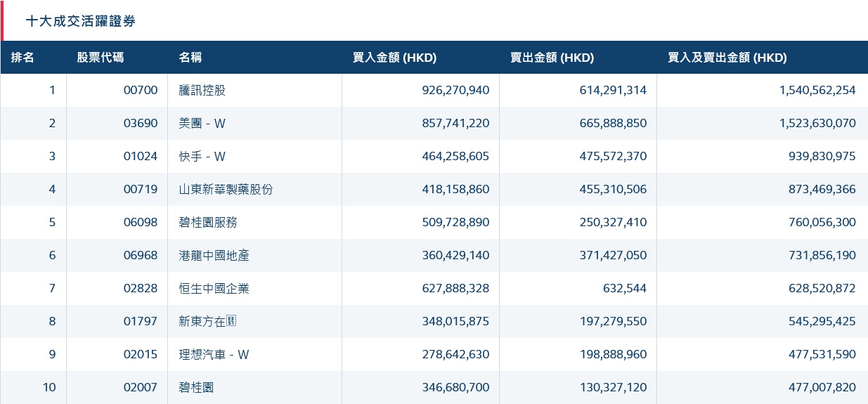Select sell amount 632,544 cell
This screenshot has width=868, height=404.
(x=623, y=288)
